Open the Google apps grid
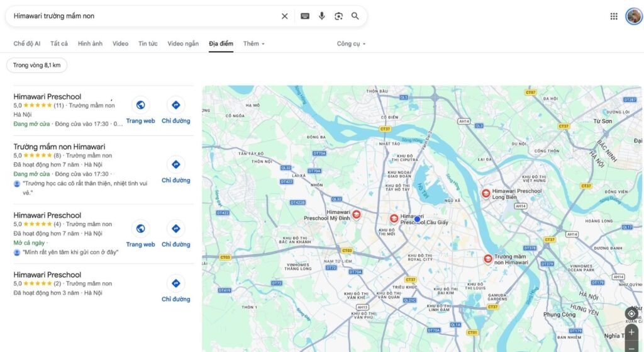Viewport: 644px width, 352px height. (x=614, y=16)
